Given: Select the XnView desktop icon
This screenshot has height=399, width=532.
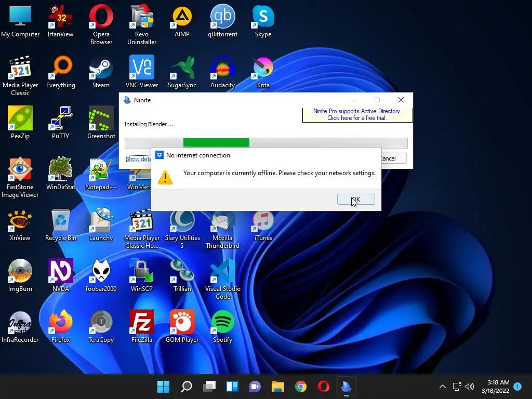Looking at the screenshot, I should (x=20, y=224).
